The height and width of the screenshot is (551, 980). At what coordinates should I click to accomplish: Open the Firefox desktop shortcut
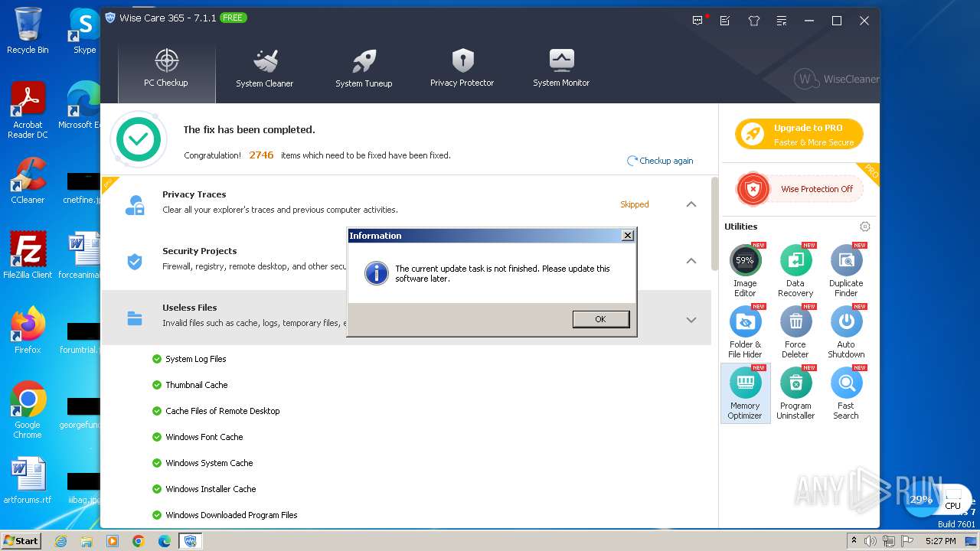coord(28,331)
